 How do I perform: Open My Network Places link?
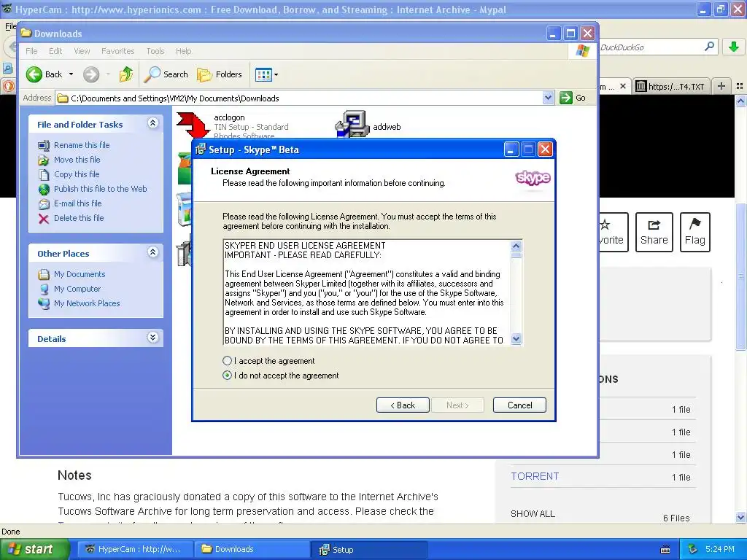coord(87,303)
